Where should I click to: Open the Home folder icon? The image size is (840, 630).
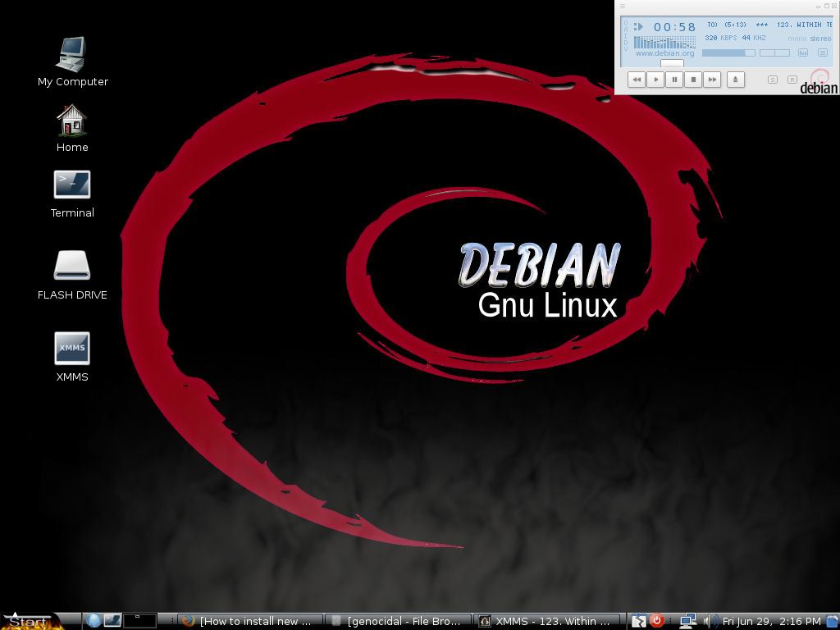72,128
